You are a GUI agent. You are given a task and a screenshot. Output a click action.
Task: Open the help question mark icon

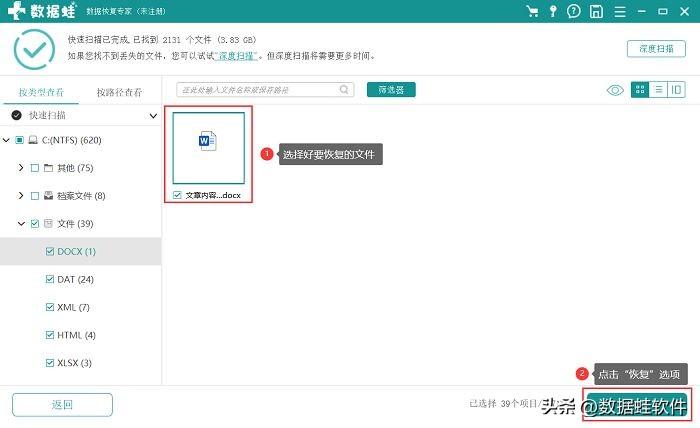[574, 11]
